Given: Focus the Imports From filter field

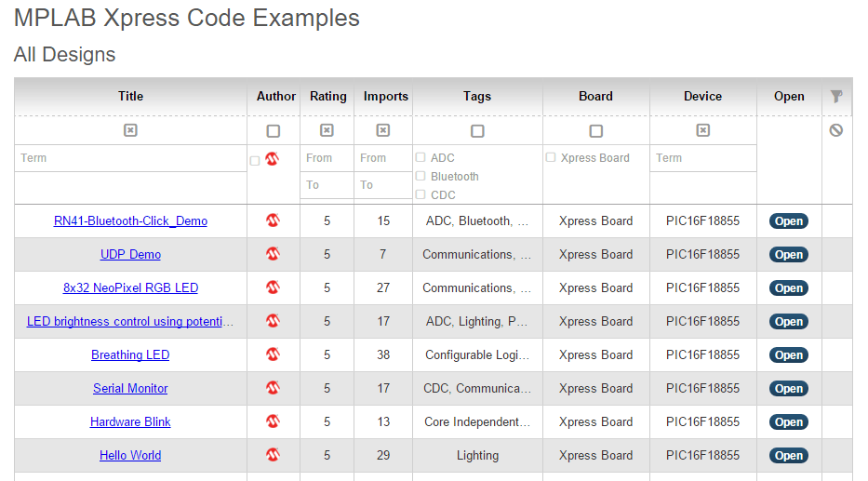Looking at the screenshot, I should [383, 158].
